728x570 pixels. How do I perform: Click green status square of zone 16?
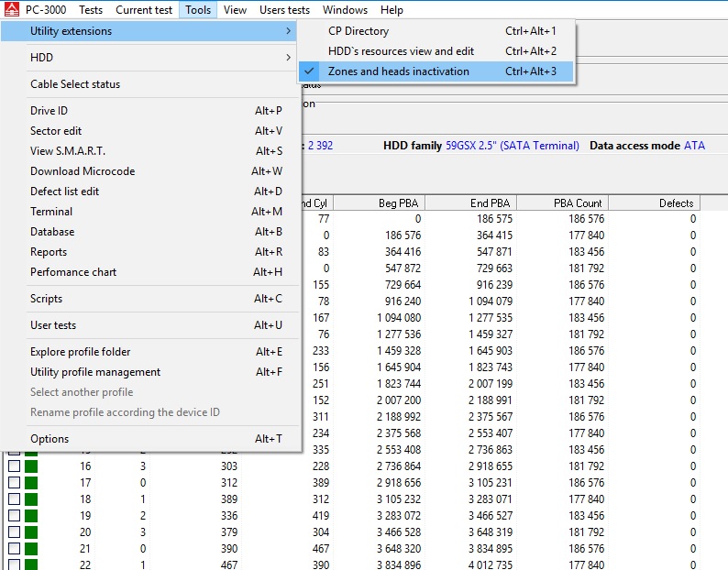(x=32, y=466)
